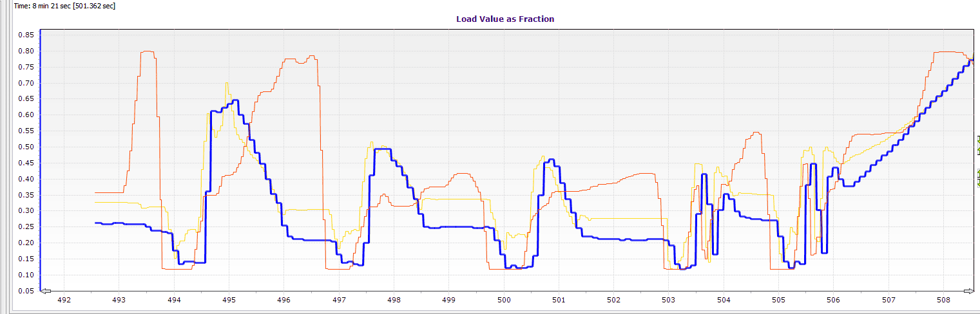Click the 507 time axis label
Viewport: 980px width, 314px height.
point(889,300)
